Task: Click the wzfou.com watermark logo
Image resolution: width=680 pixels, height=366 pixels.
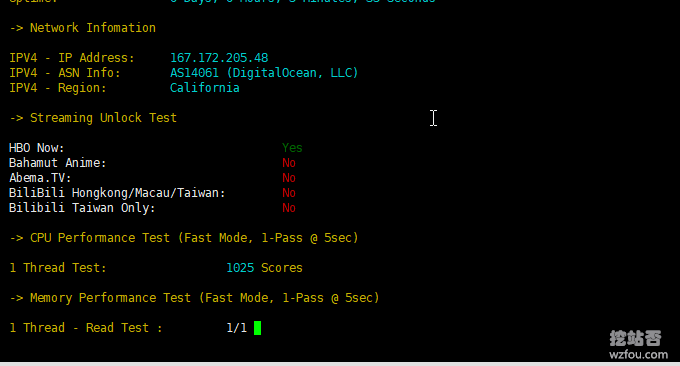Action: point(638,345)
